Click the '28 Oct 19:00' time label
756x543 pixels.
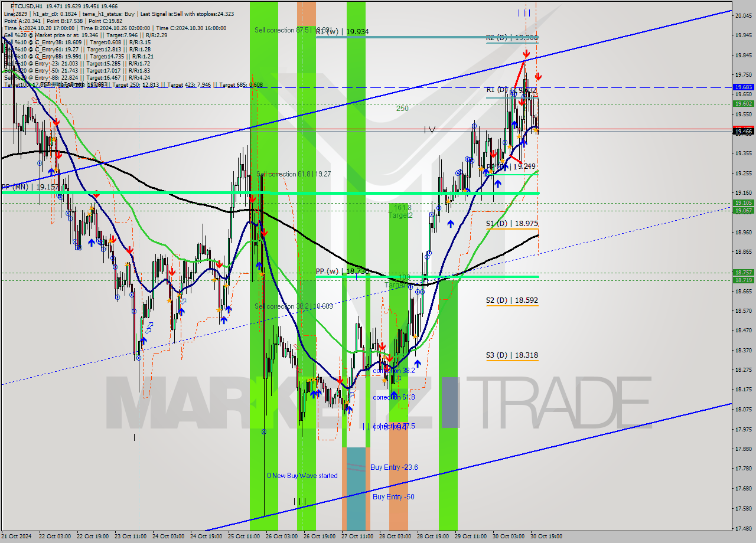point(433,537)
